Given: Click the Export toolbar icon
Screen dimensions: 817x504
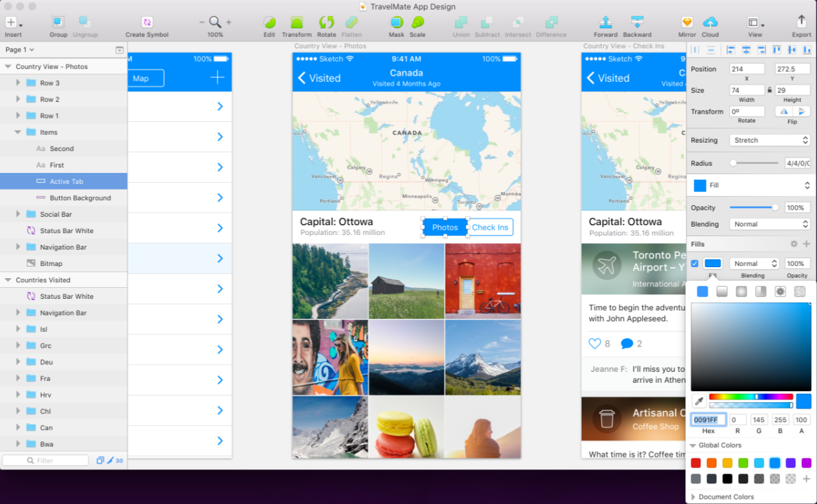Looking at the screenshot, I should pos(801,22).
